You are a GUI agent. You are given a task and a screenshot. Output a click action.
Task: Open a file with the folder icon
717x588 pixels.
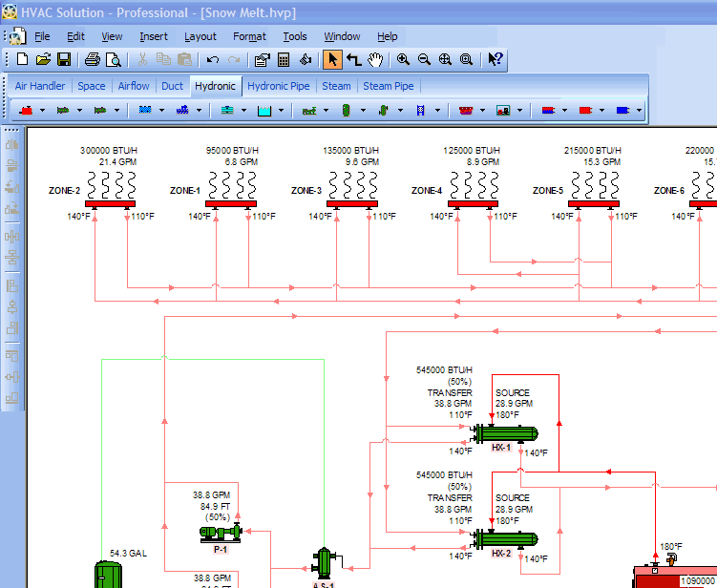[43, 59]
